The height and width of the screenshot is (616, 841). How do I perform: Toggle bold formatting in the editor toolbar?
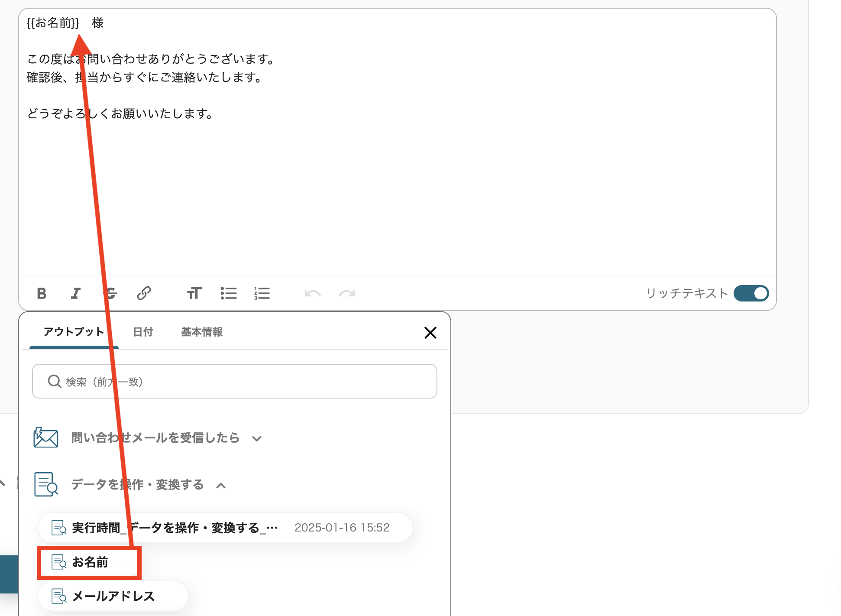point(42,293)
